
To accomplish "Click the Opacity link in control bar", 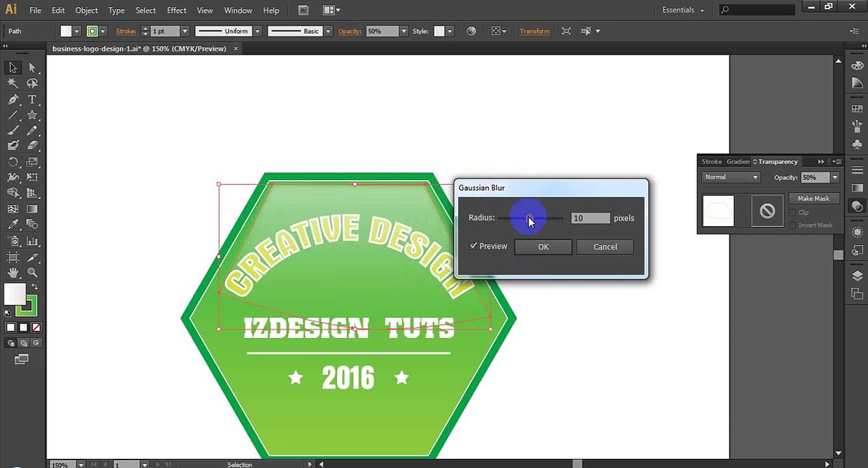I will point(349,31).
